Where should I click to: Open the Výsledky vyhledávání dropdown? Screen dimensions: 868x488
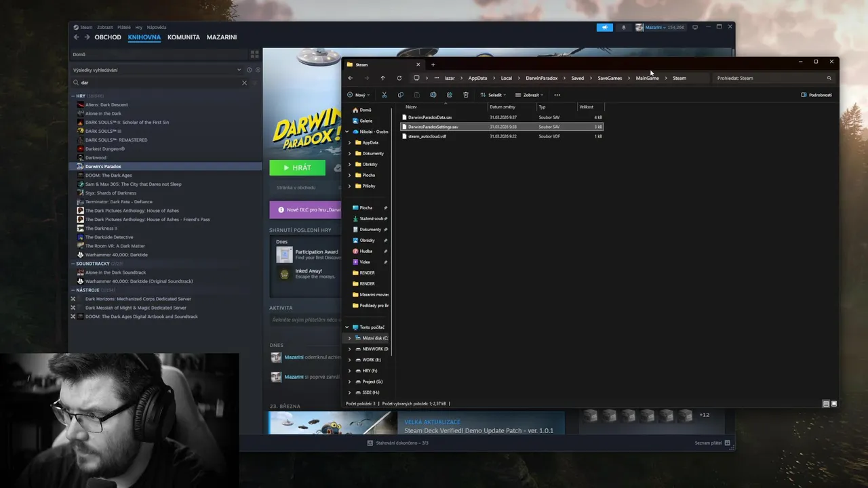click(x=239, y=70)
